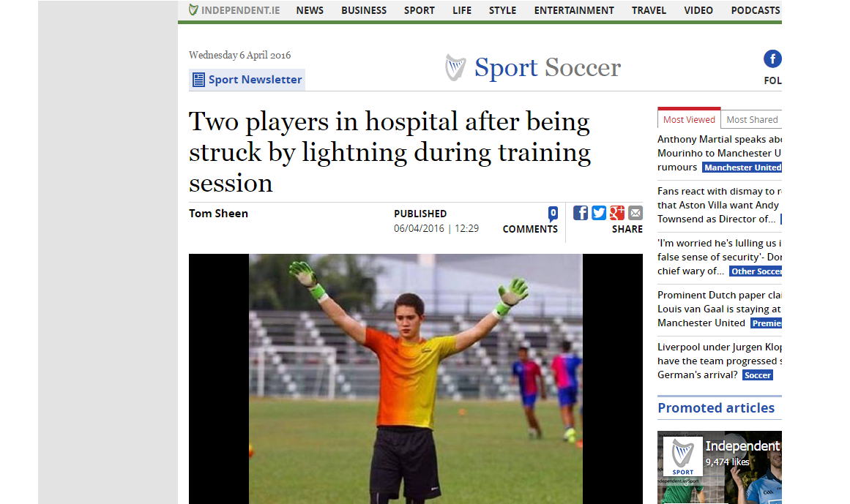Click the Manchester United tag label
This screenshot has height=504, width=850.
click(742, 168)
